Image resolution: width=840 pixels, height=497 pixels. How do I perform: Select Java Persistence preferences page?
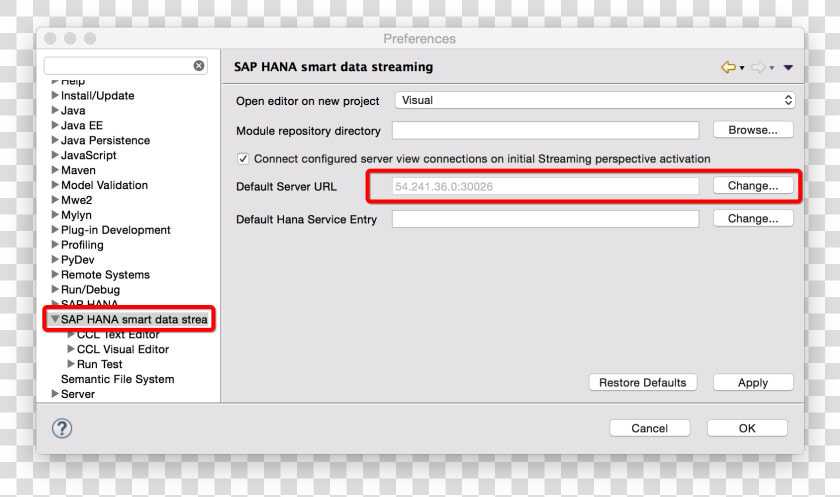(x=106, y=140)
